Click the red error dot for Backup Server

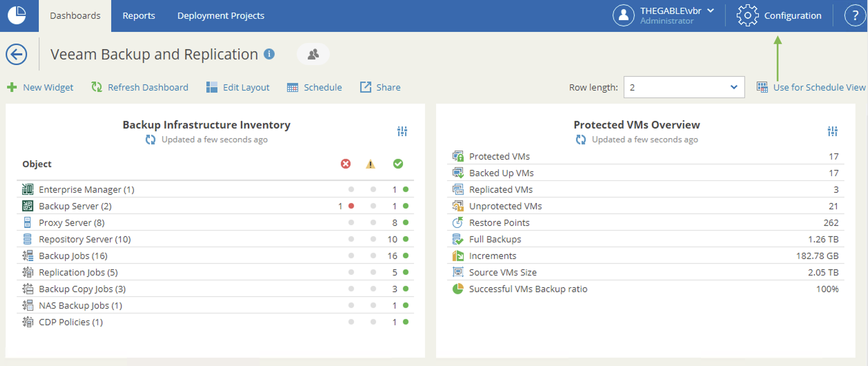351,206
